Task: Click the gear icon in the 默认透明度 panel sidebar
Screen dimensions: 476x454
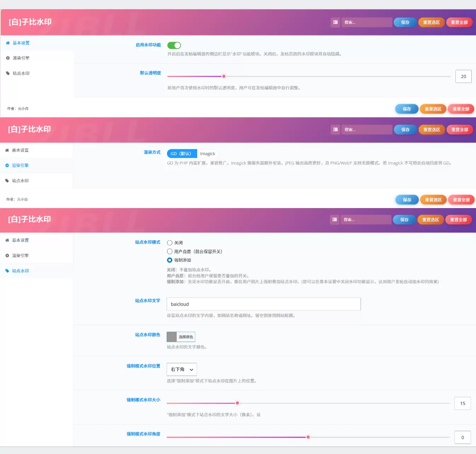Action: [x=8, y=58]
